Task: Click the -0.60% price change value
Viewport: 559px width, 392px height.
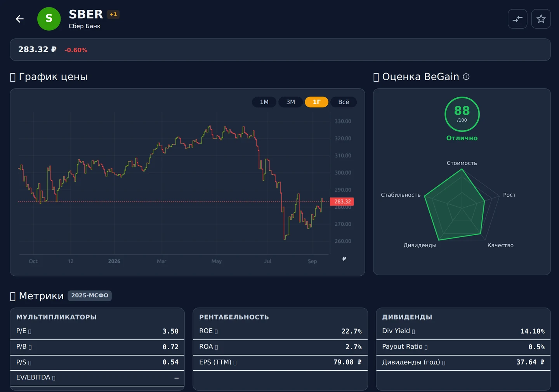Action: (x=76, y=50)
